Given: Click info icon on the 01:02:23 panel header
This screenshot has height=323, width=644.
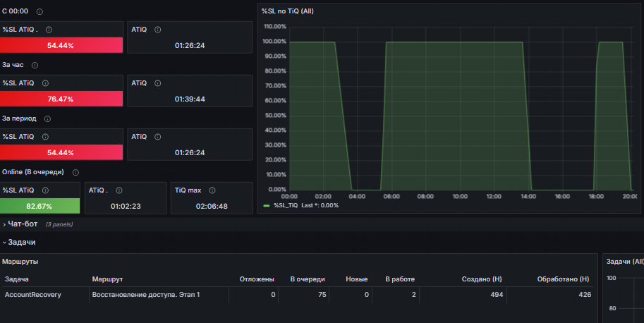Looking at the screenshot, I should [119, 190].
